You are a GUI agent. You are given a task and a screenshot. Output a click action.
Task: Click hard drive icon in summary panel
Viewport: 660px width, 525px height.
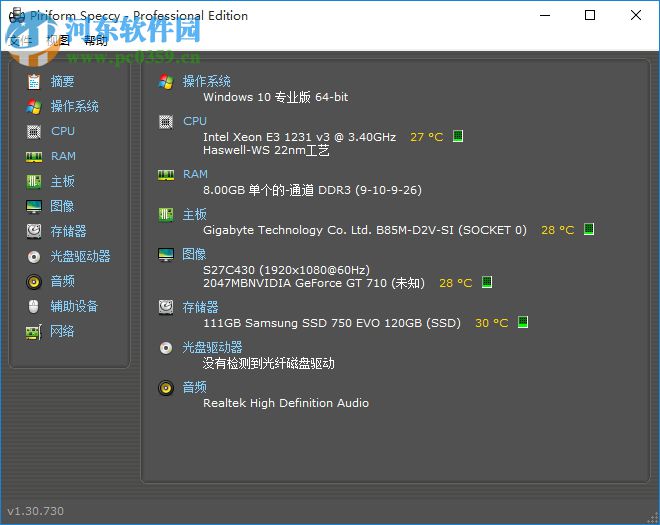[x=166, y=307]
